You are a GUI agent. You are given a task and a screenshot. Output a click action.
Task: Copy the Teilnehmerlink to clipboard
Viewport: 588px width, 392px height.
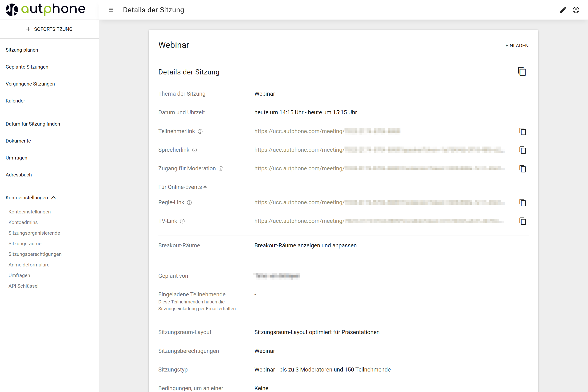click(x=523, y=131)
